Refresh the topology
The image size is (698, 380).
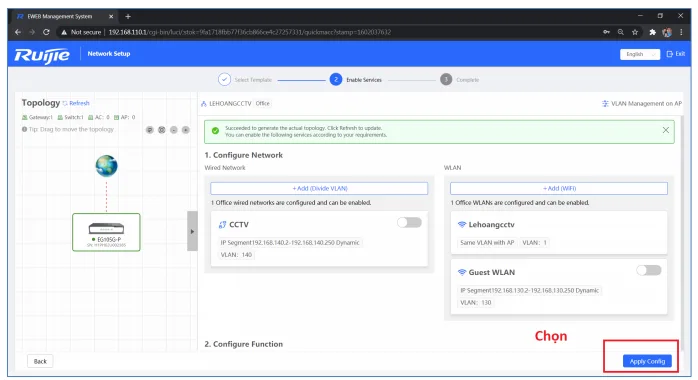76,103
